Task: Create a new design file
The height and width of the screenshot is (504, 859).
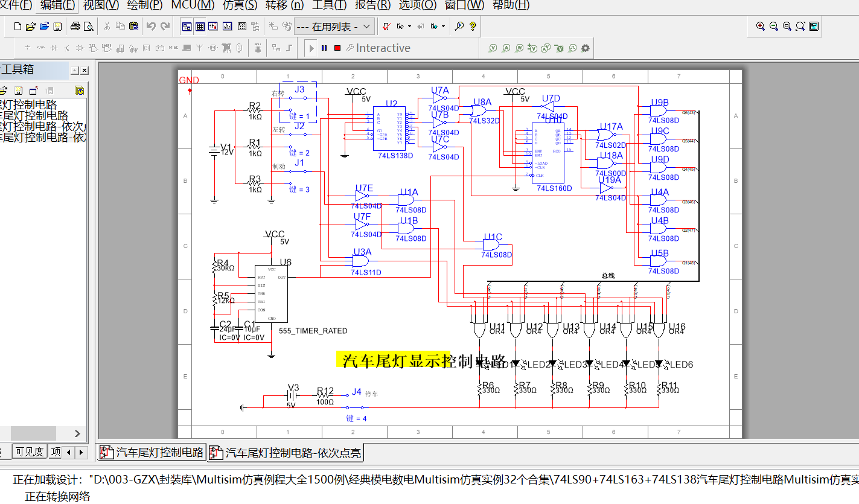Action: pos(18,27)
